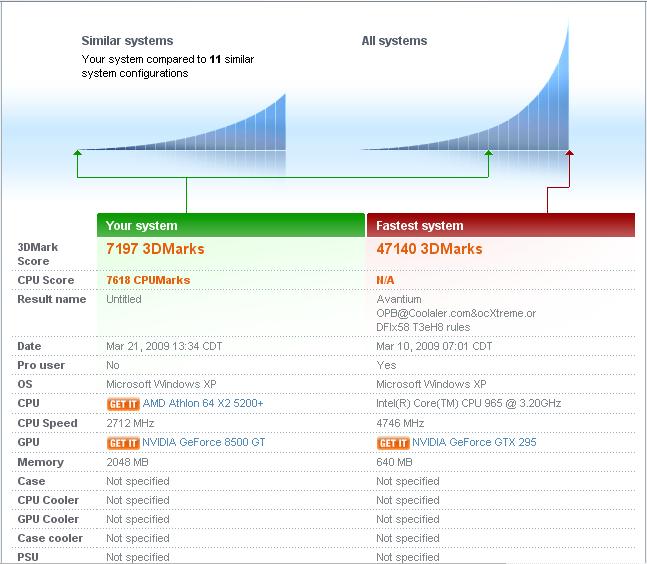This screenshot has height=564, width=647.
Task: Click the Pro user row label
Action: pos(41,365)
